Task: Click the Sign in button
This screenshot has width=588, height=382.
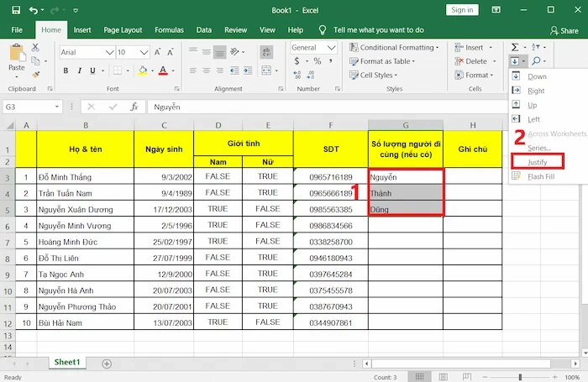Action: tap(462, 10)
